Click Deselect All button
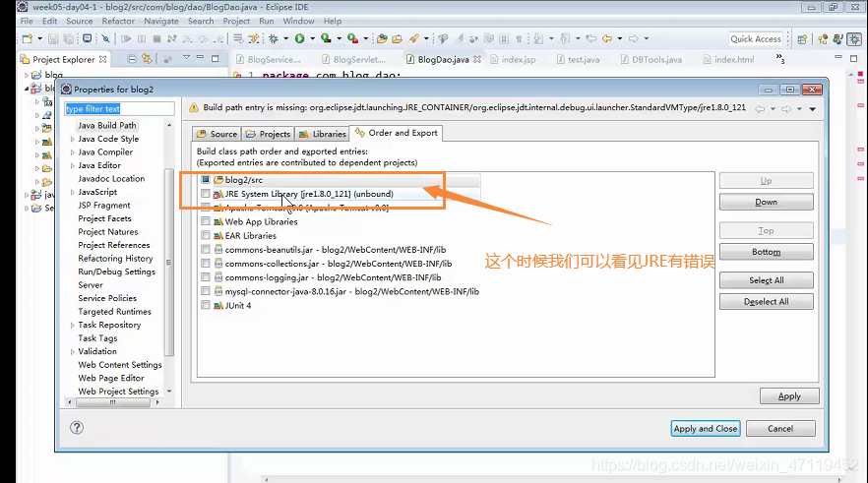Image resolution: width=868 pixels, height=483 pixels. click(766, 302)
